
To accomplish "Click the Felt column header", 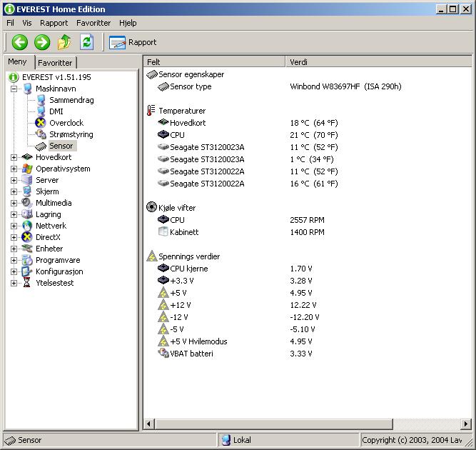I will point(214,62).
